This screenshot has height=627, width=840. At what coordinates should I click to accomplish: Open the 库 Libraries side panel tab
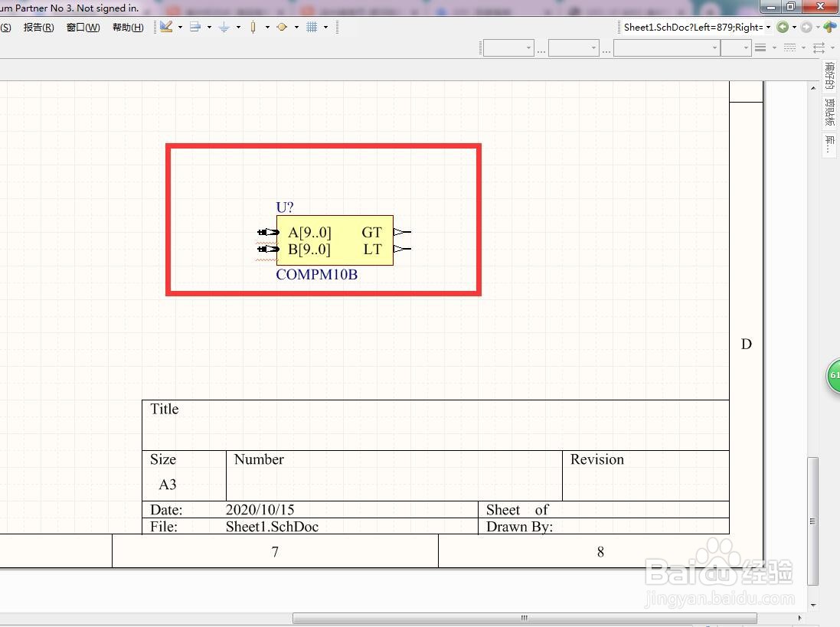point(829,144)
